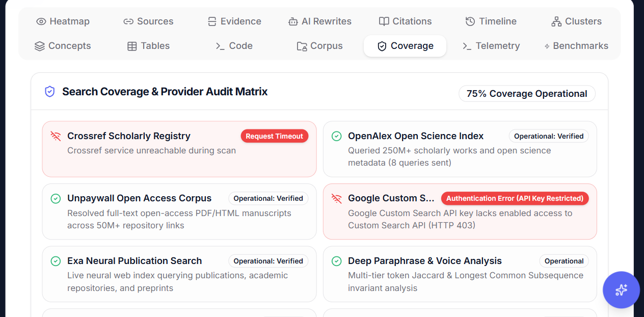Click OpenAlex Operational: Verified badge
Viewport: 644px width, 317px height.
(x=549, y=136)
